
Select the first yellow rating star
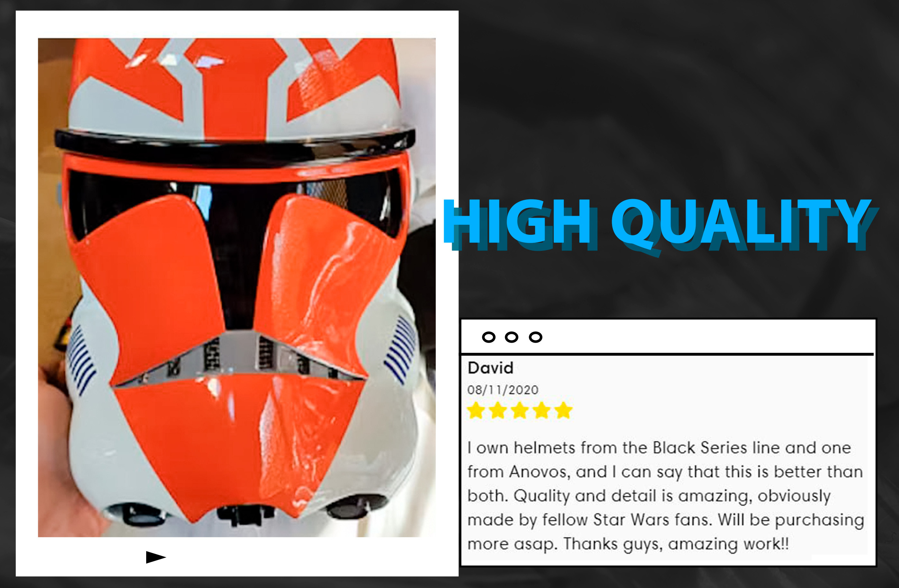pyautogui.click(x=476, y=410)
